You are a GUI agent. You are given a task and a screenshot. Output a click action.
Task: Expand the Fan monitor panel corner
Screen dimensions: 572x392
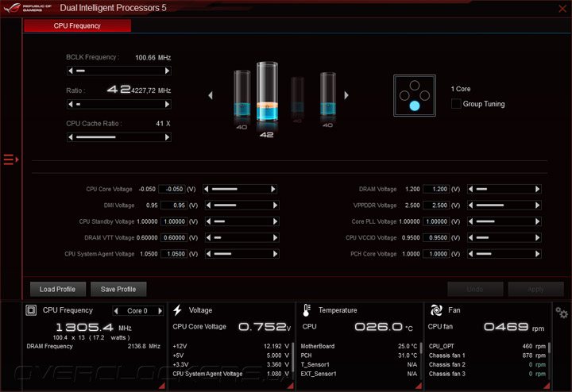coord(547,386)
